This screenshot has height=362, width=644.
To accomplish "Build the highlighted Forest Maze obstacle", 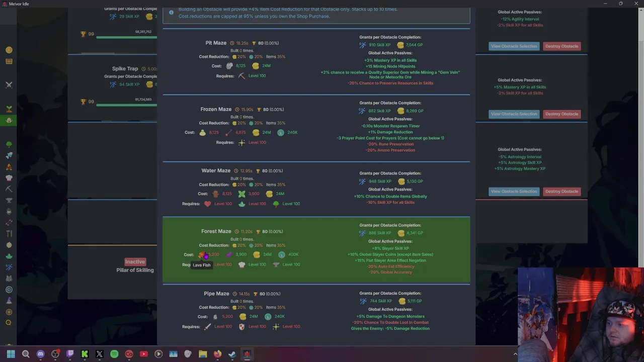I will (316, 250).
